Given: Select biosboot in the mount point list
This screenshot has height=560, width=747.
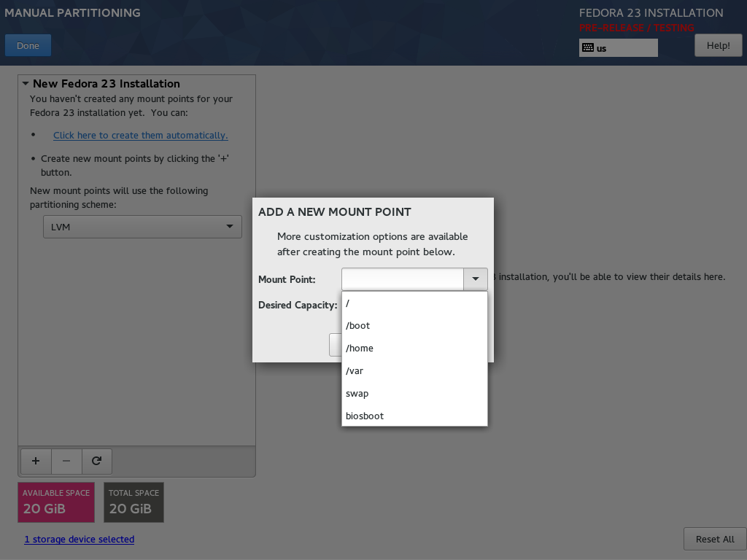Looking at the screenshot, I should [x=414, y=416].
